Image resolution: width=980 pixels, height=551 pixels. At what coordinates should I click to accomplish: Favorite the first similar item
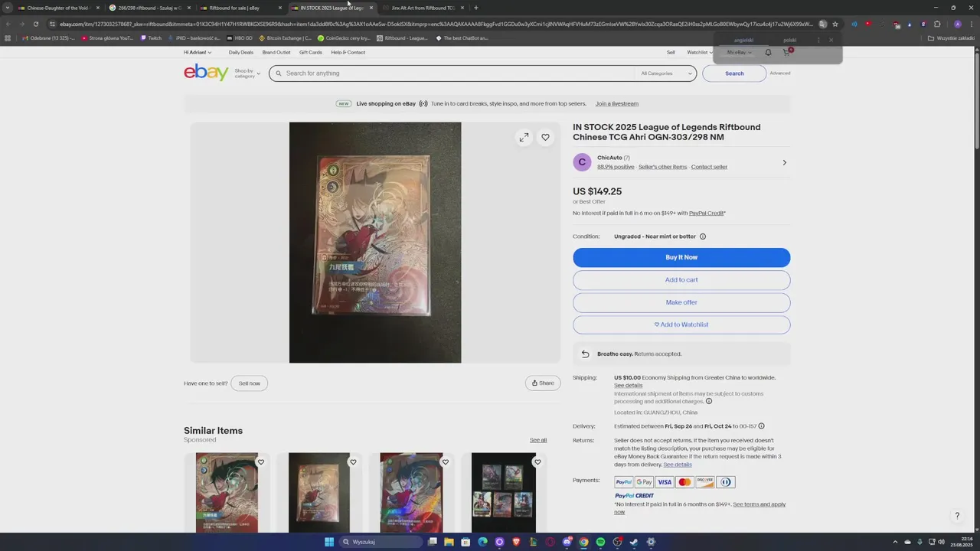pyautogui.click(x=261, y=461)
